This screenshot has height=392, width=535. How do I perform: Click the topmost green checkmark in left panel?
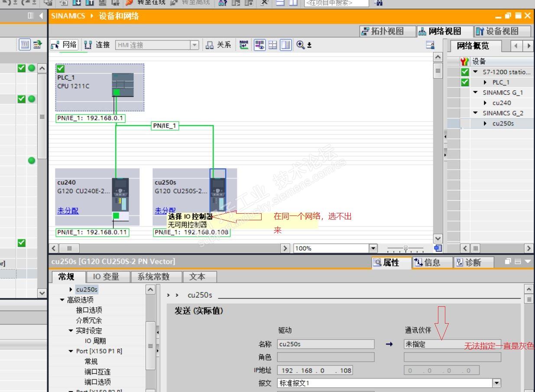21,68
